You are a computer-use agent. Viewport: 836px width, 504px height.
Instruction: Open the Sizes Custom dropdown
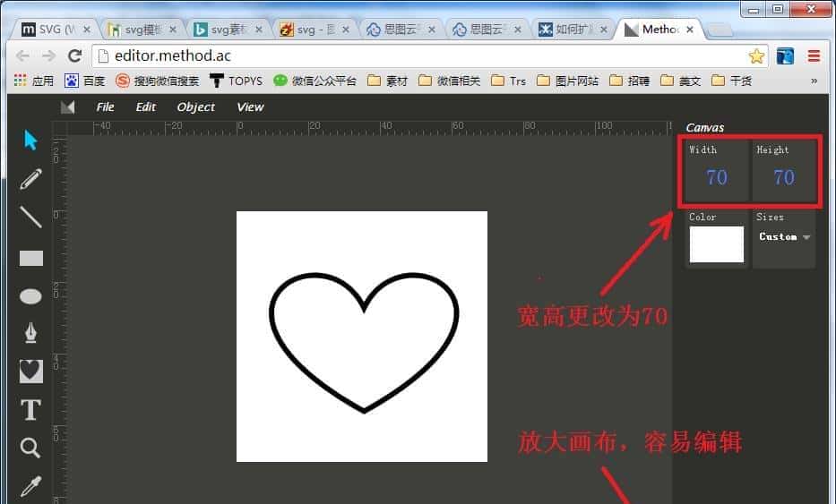tap(784, 236)
